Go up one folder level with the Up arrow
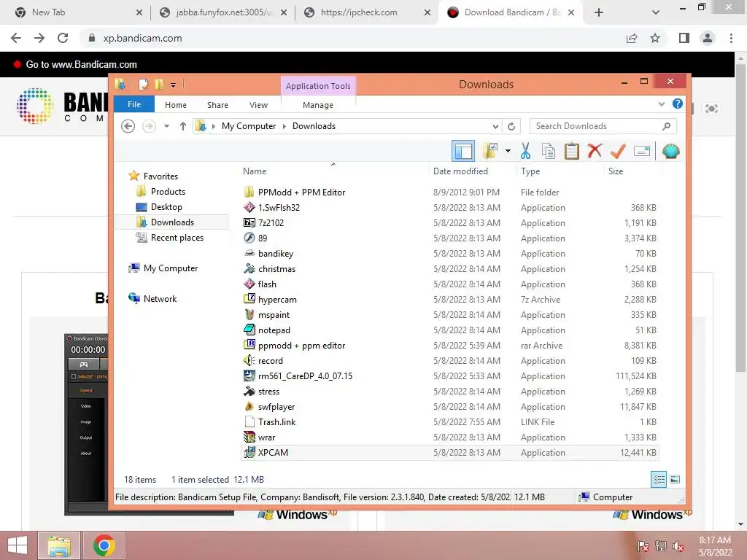The width and height of the screenshot is (747, 560). 183,126
